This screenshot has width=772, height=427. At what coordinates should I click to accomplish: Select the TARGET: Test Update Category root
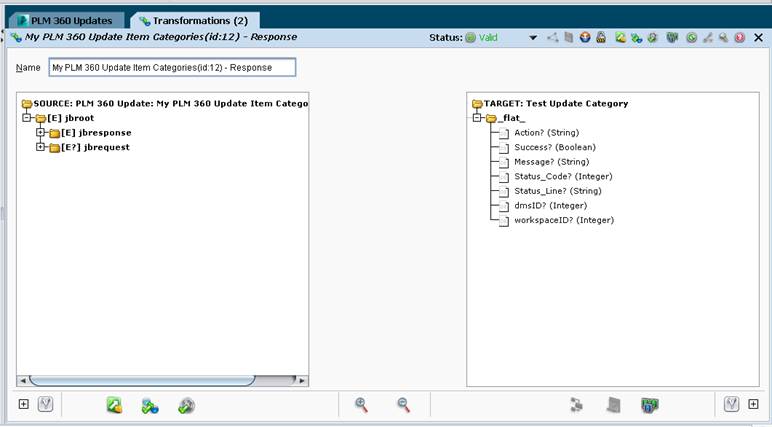pyautogui.click(x=550, y=103)
